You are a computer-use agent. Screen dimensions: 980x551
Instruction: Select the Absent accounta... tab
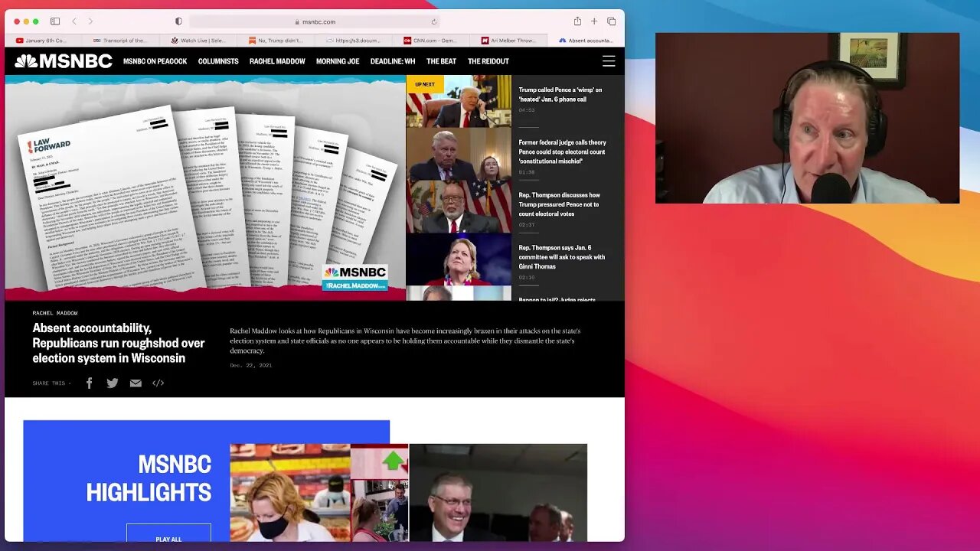click(585, 40)
